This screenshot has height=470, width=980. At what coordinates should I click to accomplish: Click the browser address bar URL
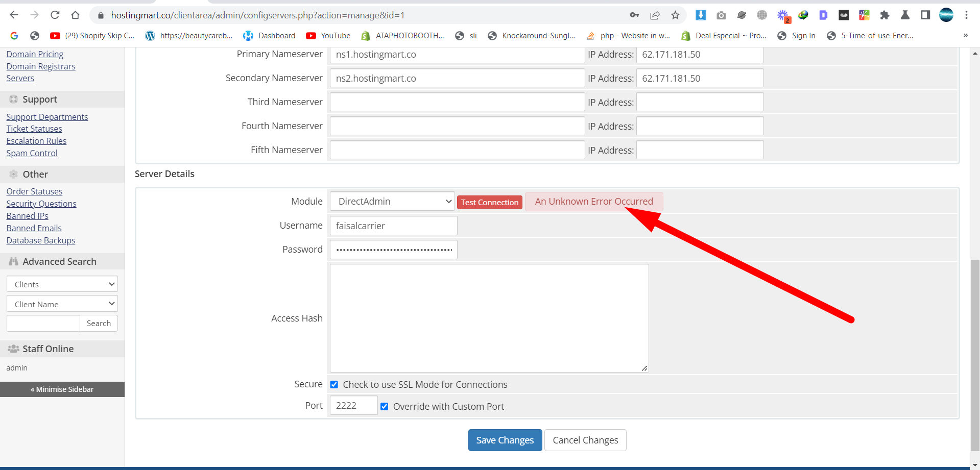[258, 15]
